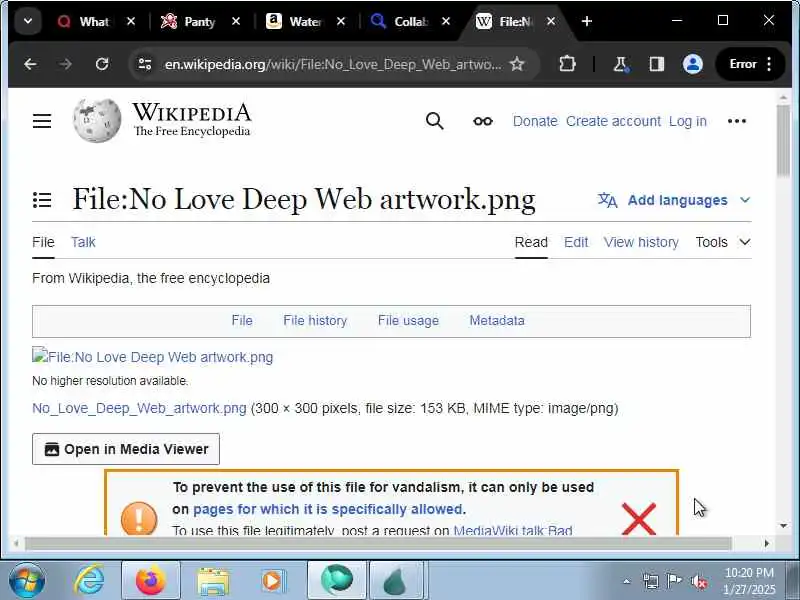Open the MediaWiki talk:Bad link
The image size is (800, 600).
tap(513, 530)
